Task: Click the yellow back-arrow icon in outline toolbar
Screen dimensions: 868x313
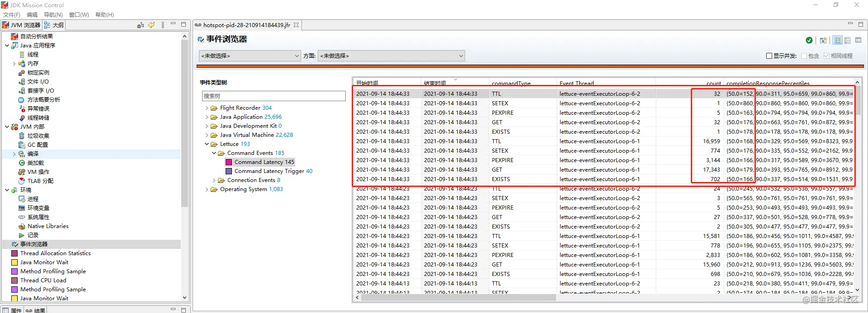Action: [151, 25]
